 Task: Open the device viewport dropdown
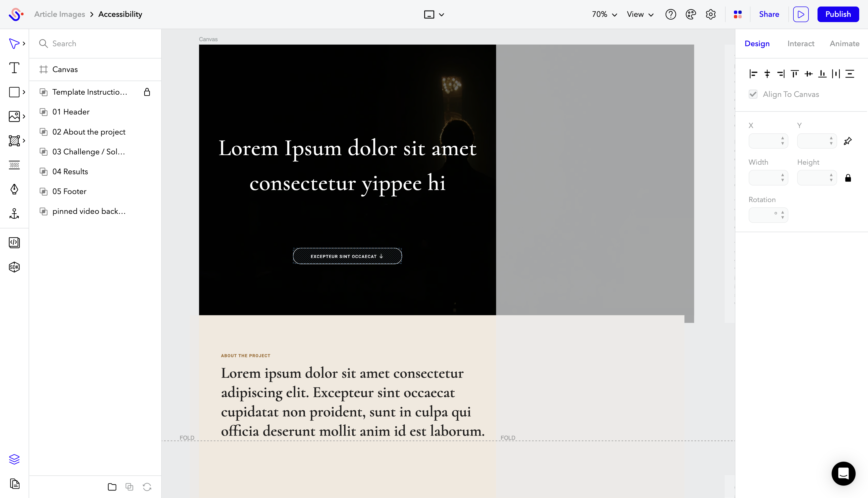click(434, 14)
